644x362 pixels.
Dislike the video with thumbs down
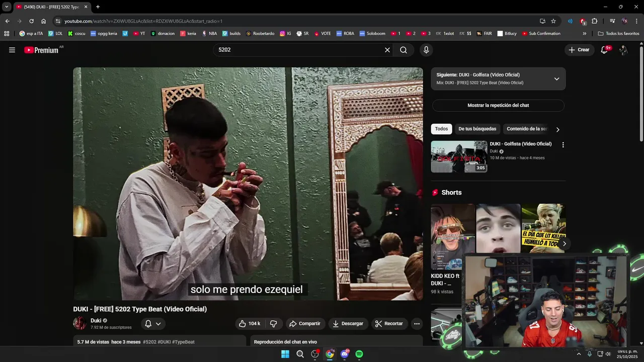[x=274, y=323]
